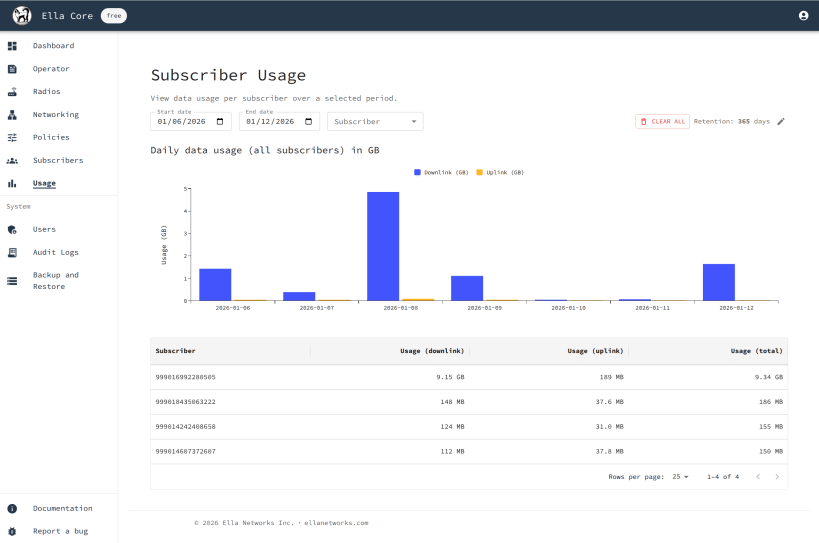
Task: Click the Radios router icon
Action: 13,92
